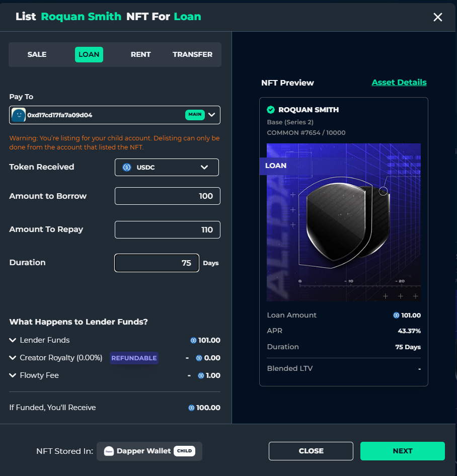This screenshot has height=476, width=457.
Task: Expand the Flowty Fee row
Action: pos(12,375)
